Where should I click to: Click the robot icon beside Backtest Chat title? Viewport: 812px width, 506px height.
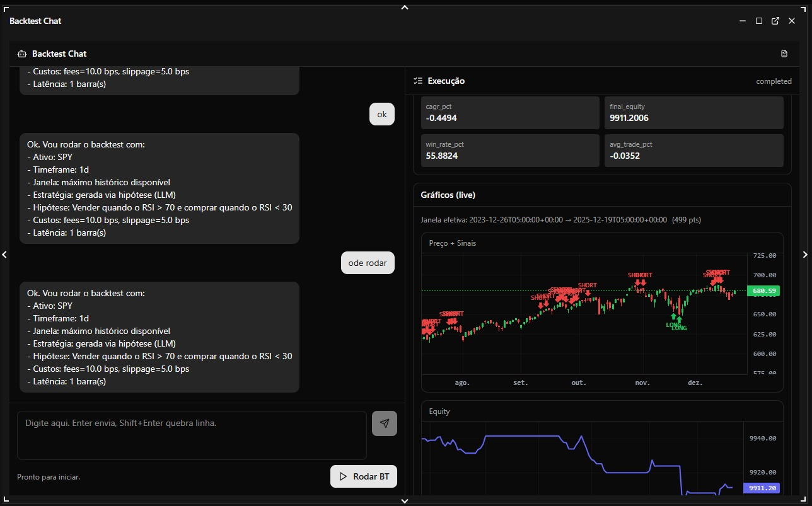(22, 54)
